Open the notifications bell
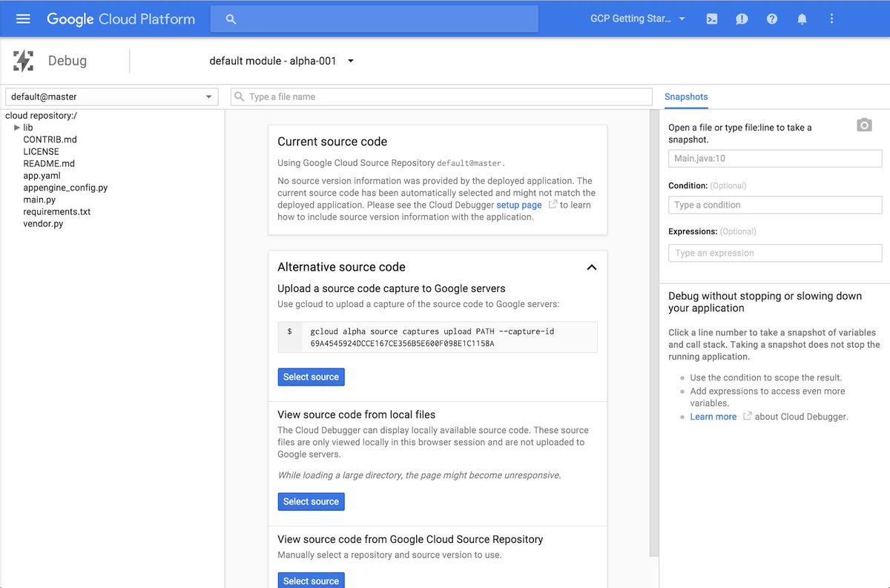The height and width of the screenshot is (588, 890). tap(802, 19)
